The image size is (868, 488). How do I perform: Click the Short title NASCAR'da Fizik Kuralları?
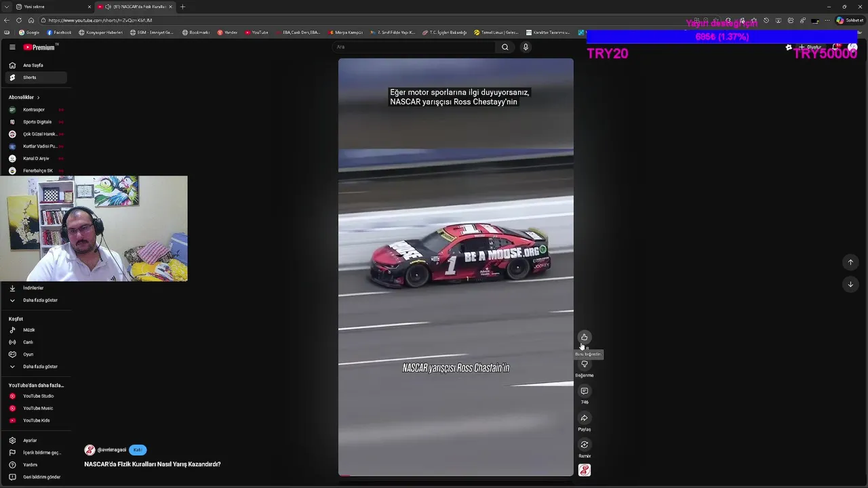click(x=153, y=464)
